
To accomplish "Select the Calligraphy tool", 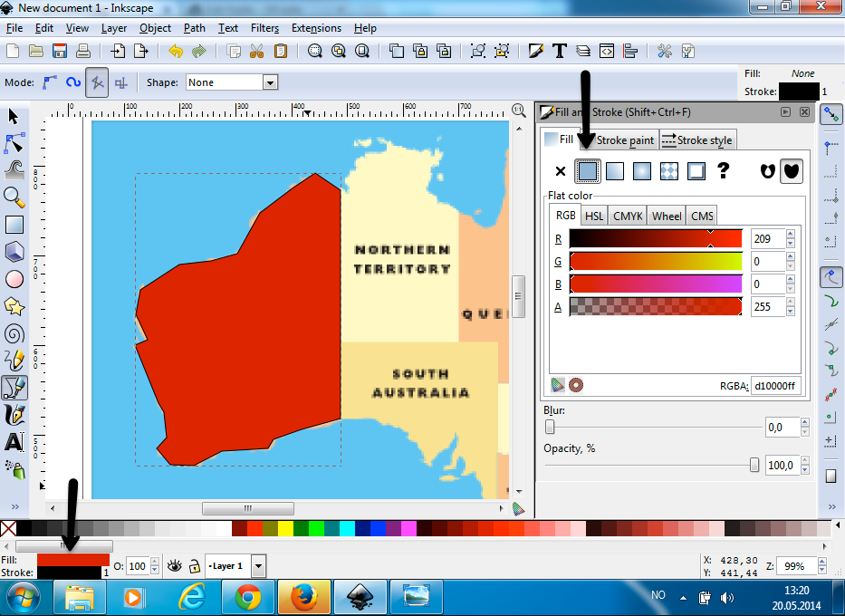I will pyautogui.click(x=14, y=415).
